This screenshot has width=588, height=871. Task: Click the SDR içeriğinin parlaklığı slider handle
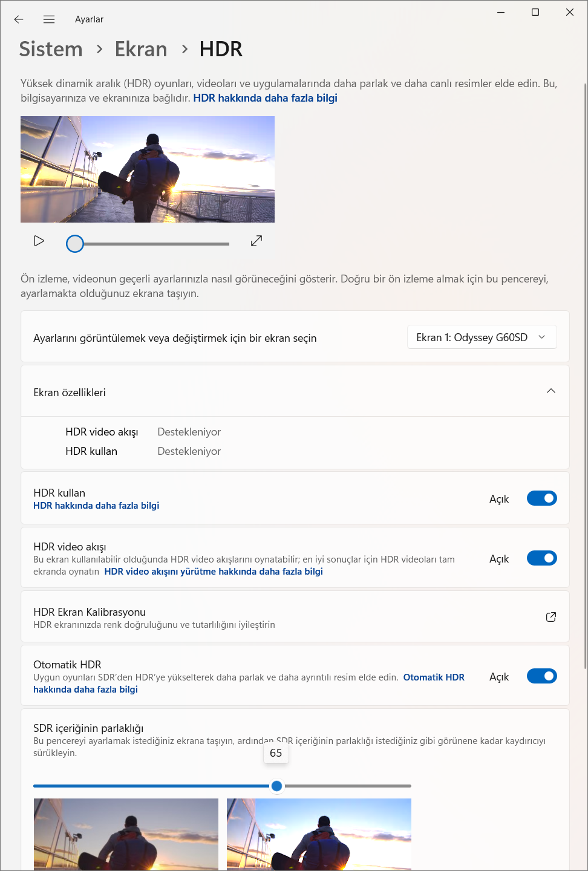[276, 786]
